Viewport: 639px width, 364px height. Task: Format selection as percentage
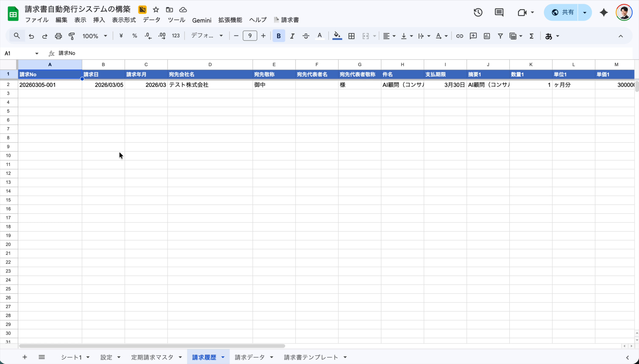(x=134, y=36)
